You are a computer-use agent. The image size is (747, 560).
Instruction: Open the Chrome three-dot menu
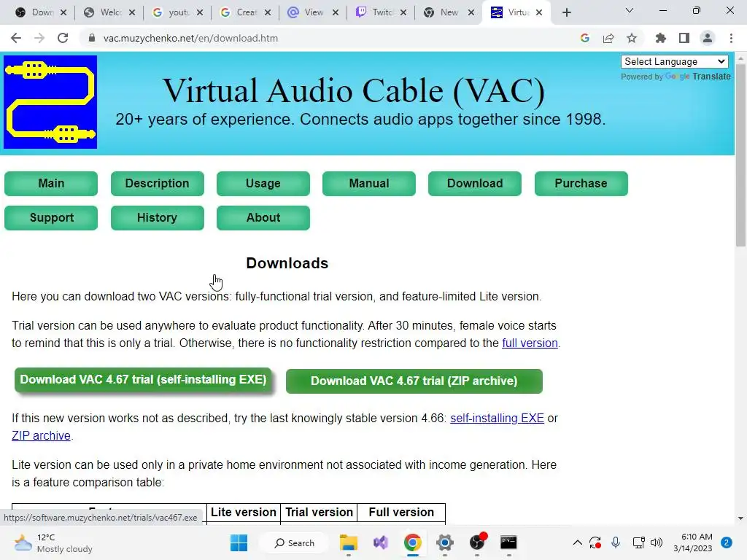click(731, 38)
